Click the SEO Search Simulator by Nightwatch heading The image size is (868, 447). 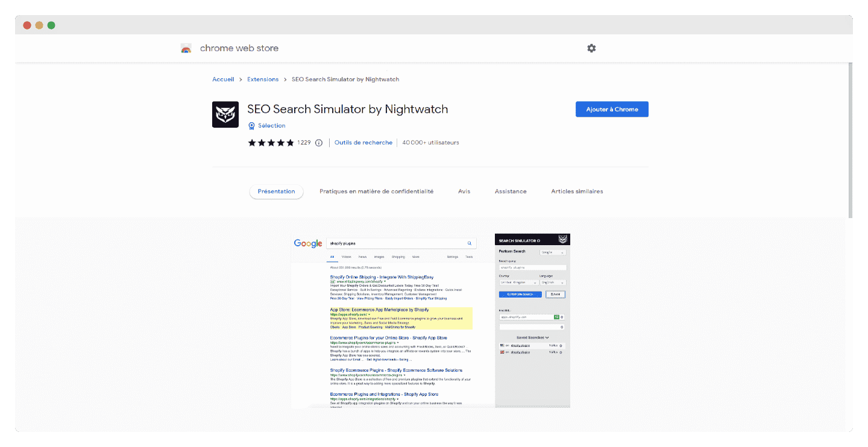click(x=348, y=109)
